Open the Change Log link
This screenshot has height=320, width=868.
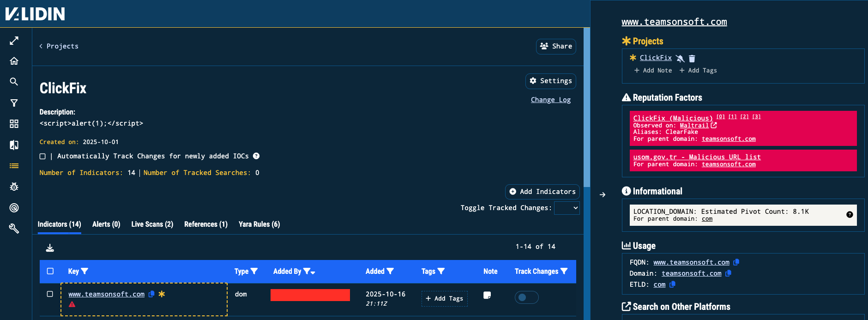[x=550, y=100]
